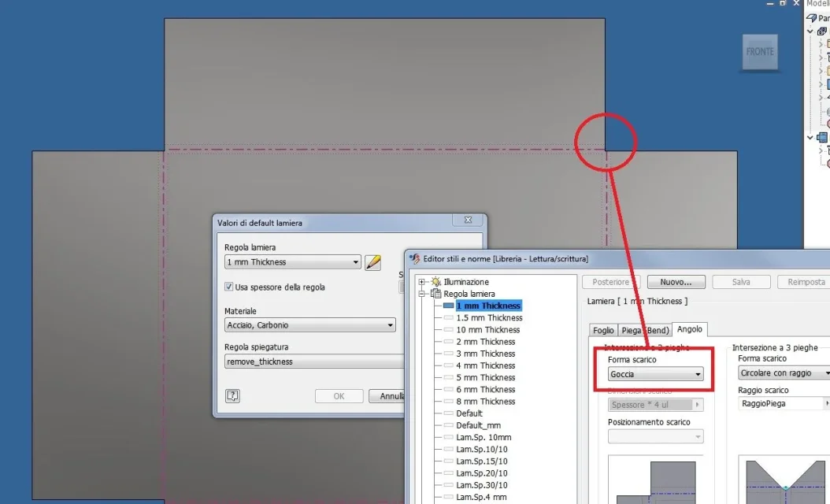Click the Regola lamiera tree label
Image resolution: width=830 pixels, height=504 pixels.
(x=469, y=294)
